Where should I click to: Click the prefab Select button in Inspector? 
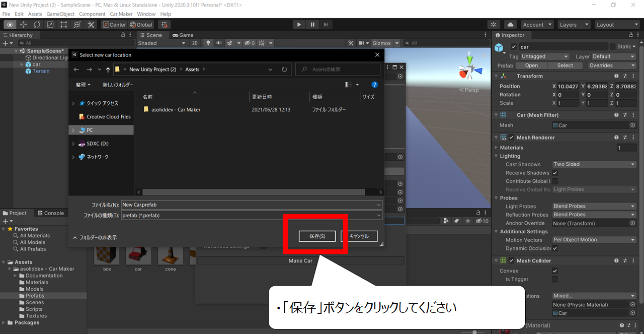(x=565, y=65)
